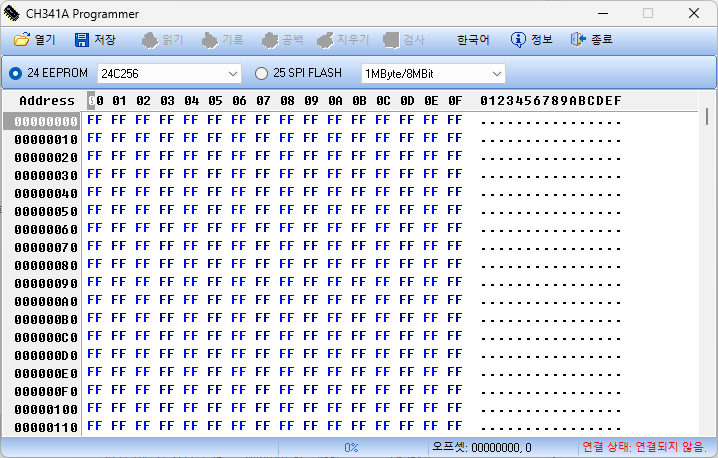Image resolution: width=718 pixels, height=458 pixels.
Task: Click the 오프셋: 00000000, 0 status text
Action: point(481,447)
